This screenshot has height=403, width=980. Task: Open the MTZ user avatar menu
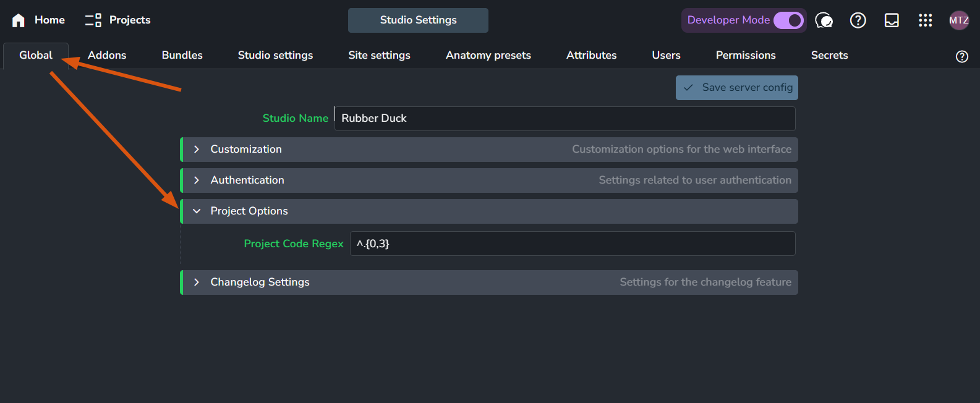coord(958,20)
